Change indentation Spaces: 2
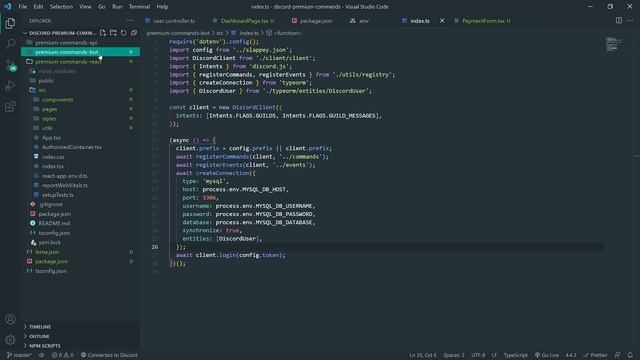640x360 pixels. click(x=453, y=355)
